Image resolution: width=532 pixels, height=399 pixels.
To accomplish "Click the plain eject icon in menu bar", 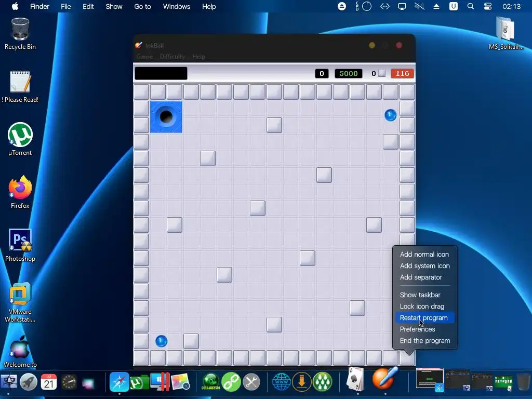I will [x=436, y=6].
